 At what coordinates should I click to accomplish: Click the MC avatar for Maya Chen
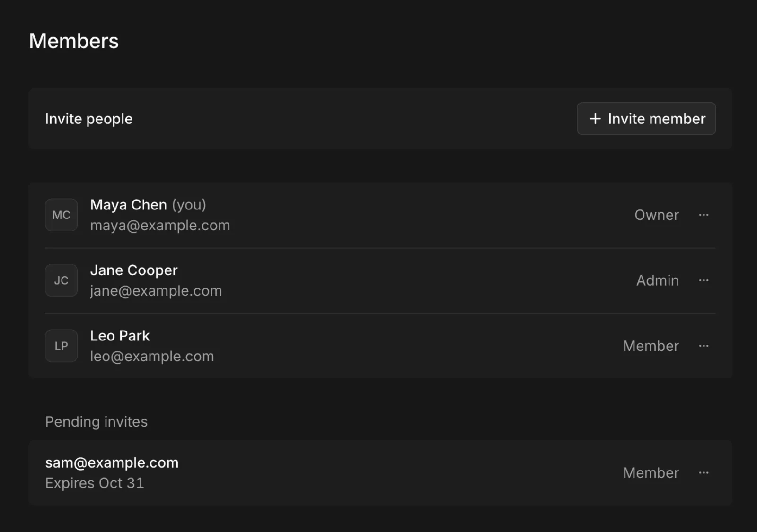(61, 215)
